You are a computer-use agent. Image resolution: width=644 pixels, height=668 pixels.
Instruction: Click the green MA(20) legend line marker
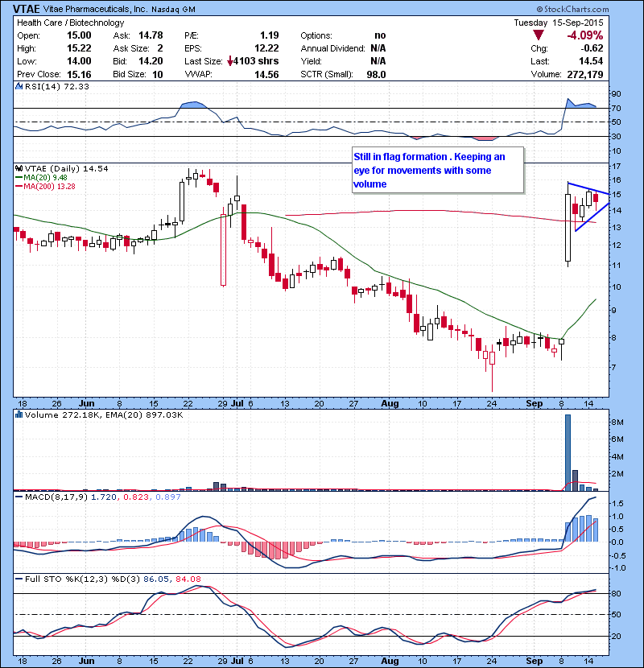pyautogui.click(x=19, y=177)
